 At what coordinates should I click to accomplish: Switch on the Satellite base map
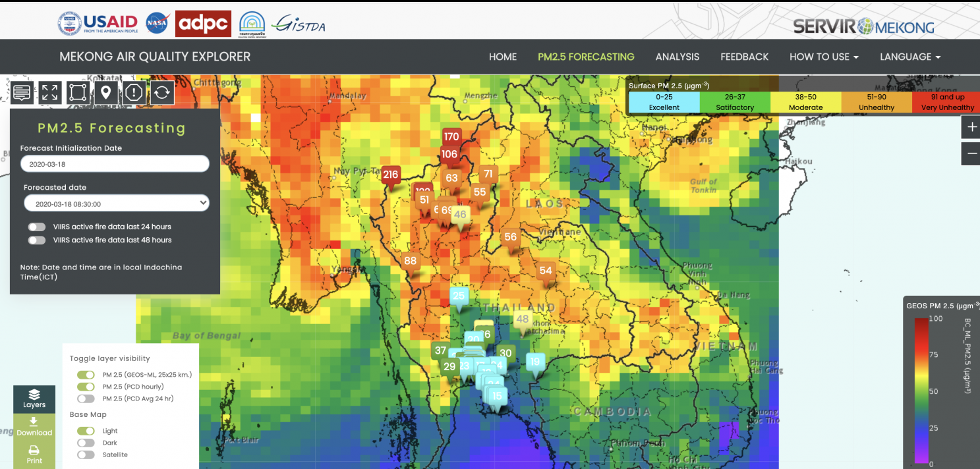pos(86,455)
